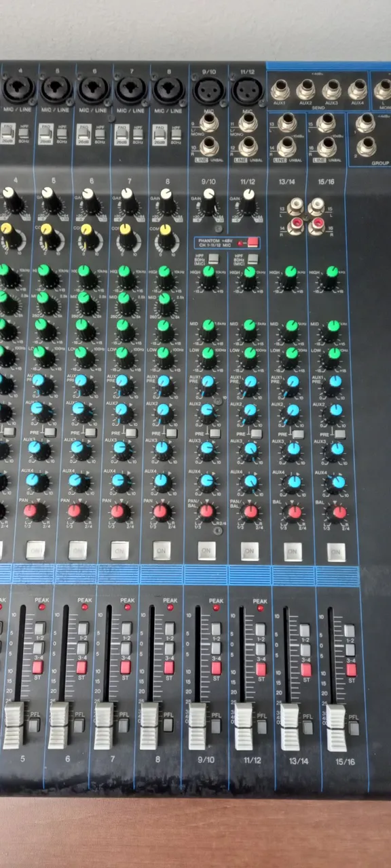Select the 3-4 group button on channel 15/16
391x868 pixels.
click(350, 650)
